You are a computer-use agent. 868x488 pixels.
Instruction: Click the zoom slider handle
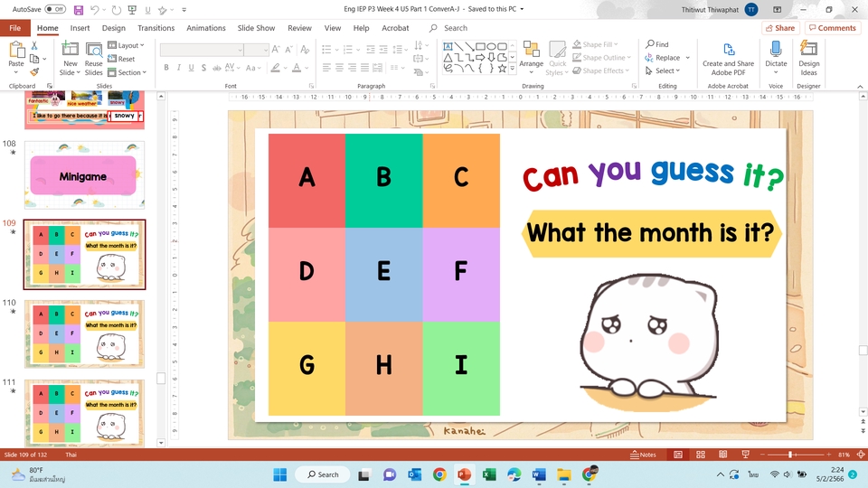pos(790,455)
